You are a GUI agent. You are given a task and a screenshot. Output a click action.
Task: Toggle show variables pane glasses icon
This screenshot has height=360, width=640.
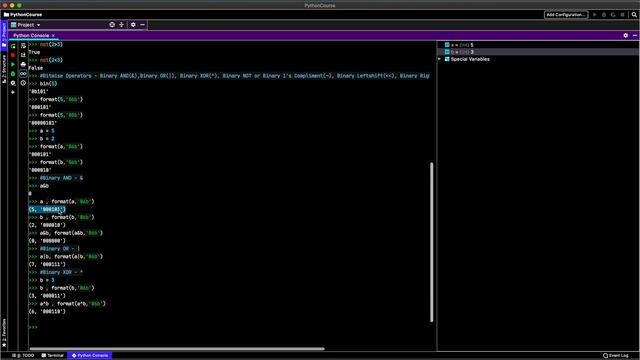pyautogui.click(x=23, y=74)
